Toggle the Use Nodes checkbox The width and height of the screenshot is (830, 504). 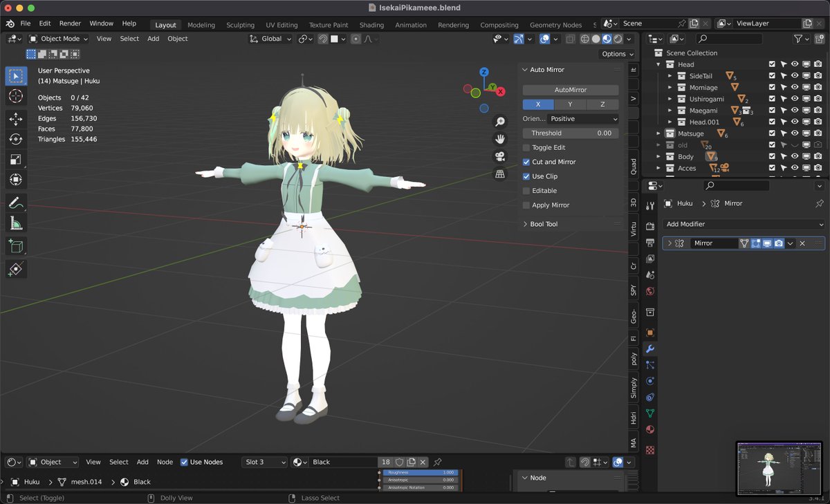184,462
